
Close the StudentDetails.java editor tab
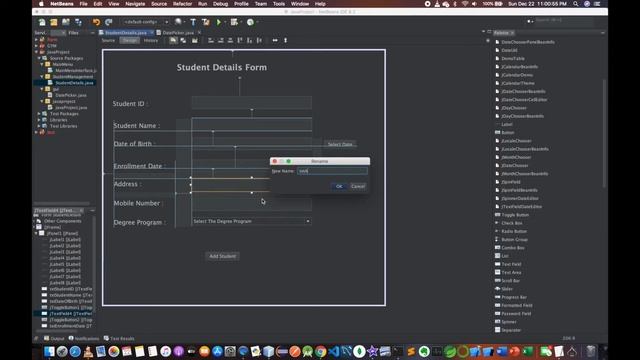point(151,33)
